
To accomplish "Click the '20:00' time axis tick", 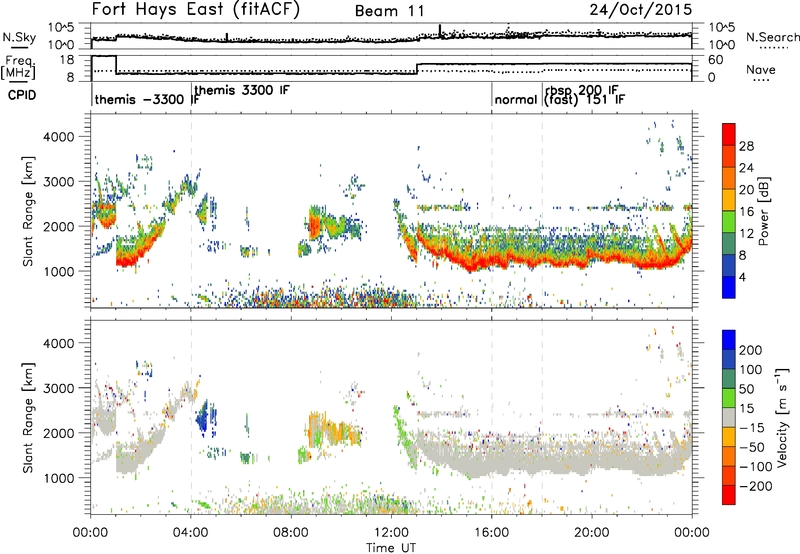I will pos(592,532).
